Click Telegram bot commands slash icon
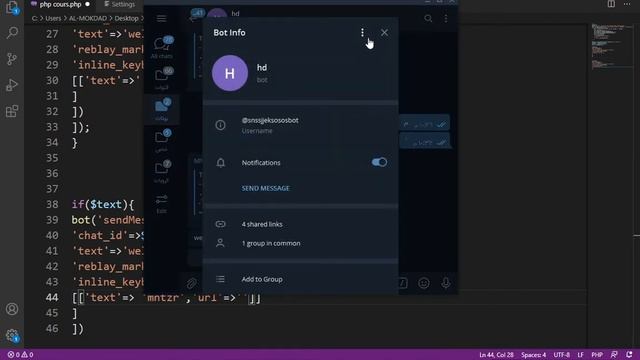This screenshot has width=640, height=360. (403, 283)
